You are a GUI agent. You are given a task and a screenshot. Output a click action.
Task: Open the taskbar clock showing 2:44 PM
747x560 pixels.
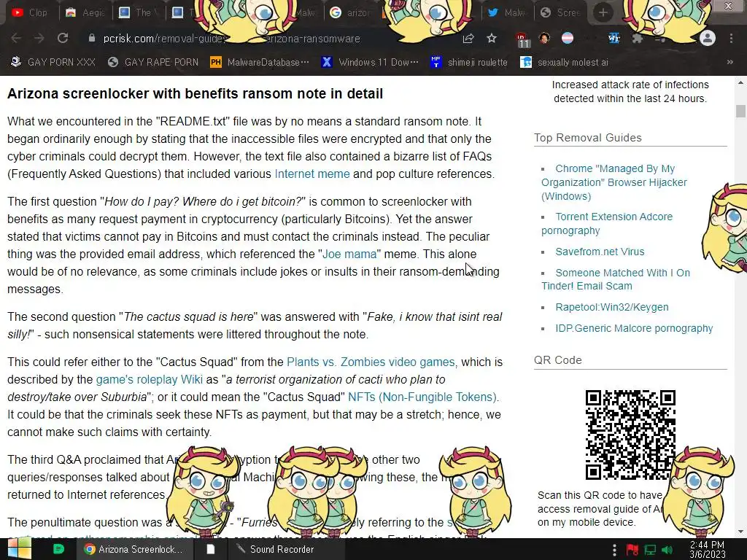[x=707, y=550]
